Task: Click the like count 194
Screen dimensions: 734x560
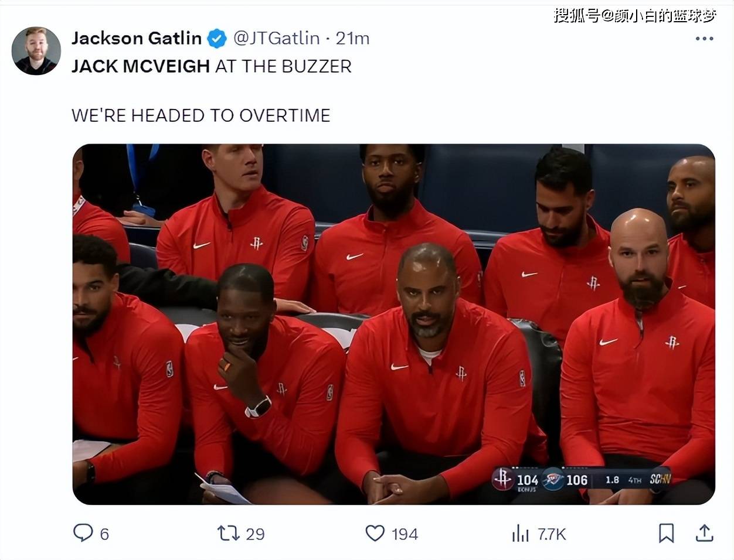Action: [405, 534]
